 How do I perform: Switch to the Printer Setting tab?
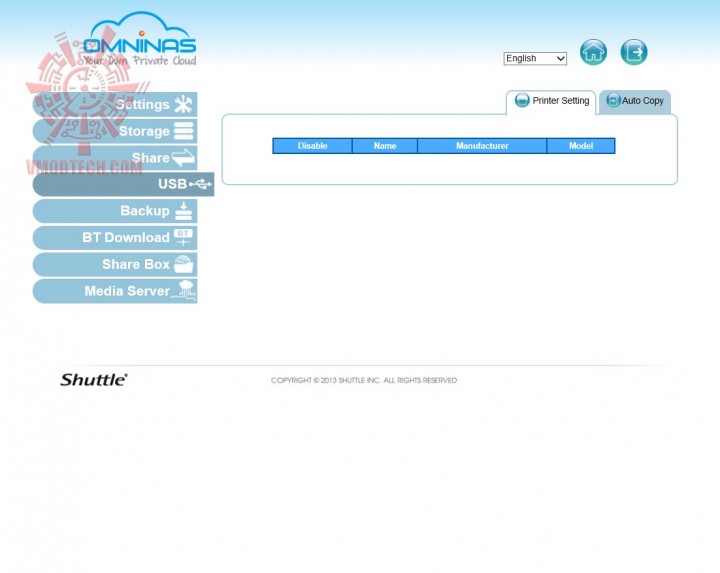pyautogui.click(x=551, y=101)
